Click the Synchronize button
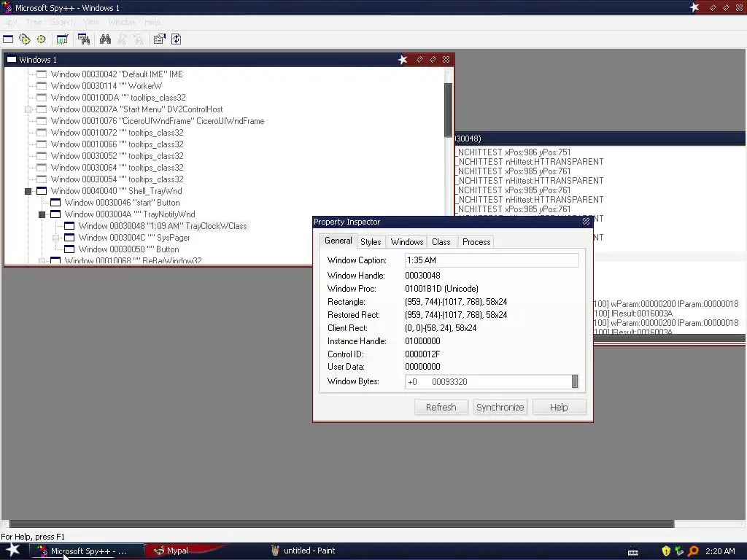This screenshot has height=560, width=747. tap(500, 407)
